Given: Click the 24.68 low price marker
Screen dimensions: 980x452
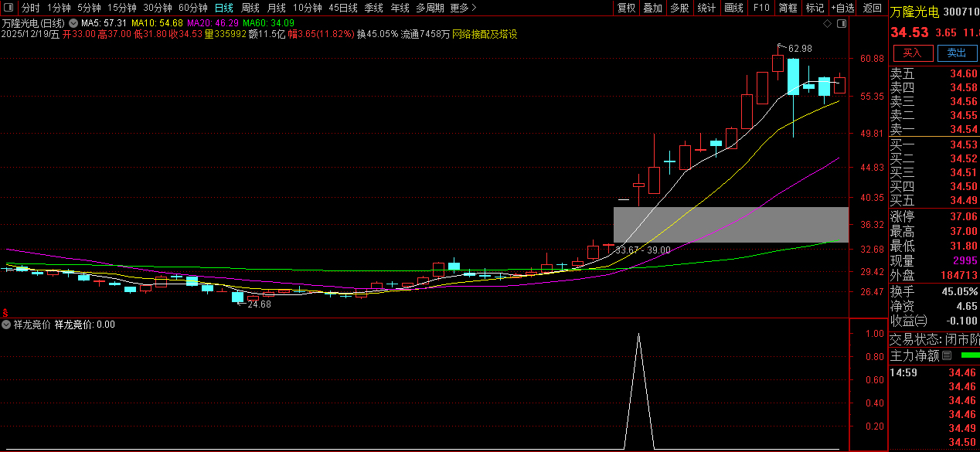Looking at the screenshot, I should pos(259,304).
